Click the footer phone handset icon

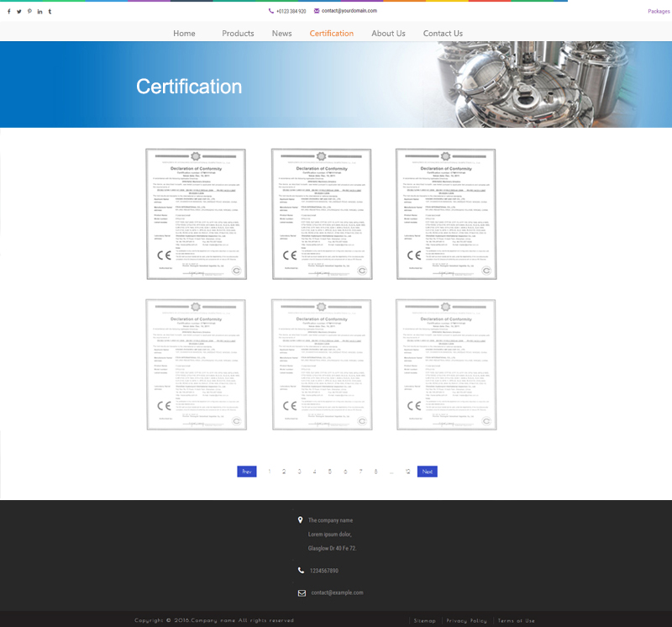[302, 571]
